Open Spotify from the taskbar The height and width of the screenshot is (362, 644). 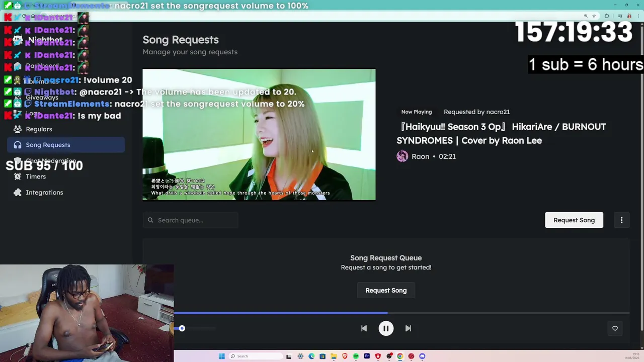click(x=356, y=356)
